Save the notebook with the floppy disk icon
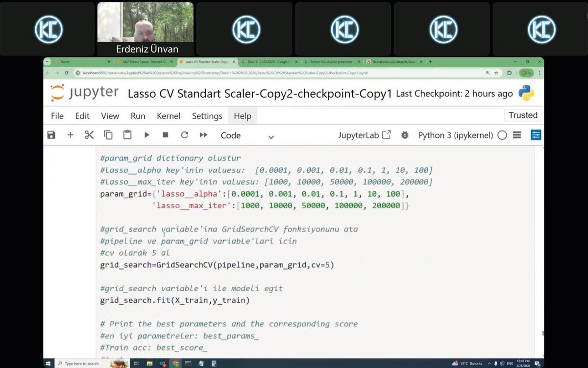588x368 pixels. tap(51, 135)
